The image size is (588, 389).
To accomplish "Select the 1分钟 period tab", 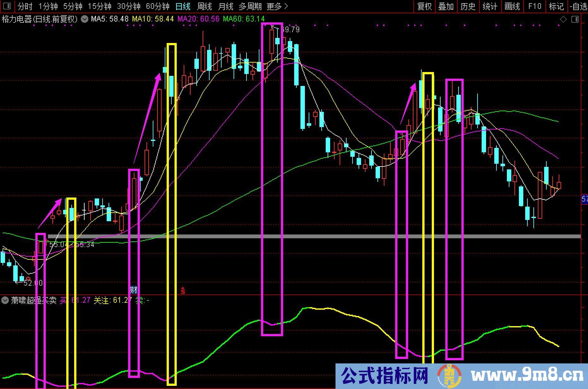I will pyautogui.click(x=48, y=6).
